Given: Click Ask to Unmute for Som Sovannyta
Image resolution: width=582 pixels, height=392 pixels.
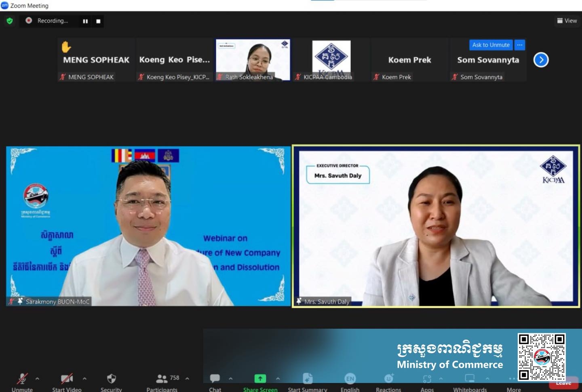Looking at the screenshot, I should (491, 45).
